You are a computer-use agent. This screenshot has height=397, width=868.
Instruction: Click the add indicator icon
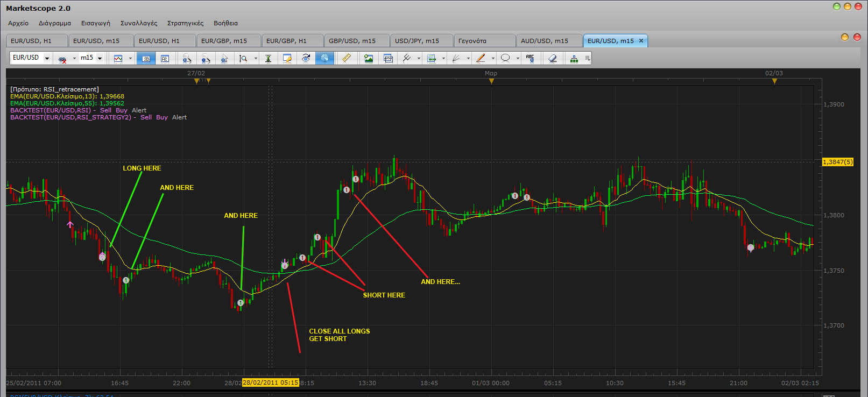click(x=432, y=58)
